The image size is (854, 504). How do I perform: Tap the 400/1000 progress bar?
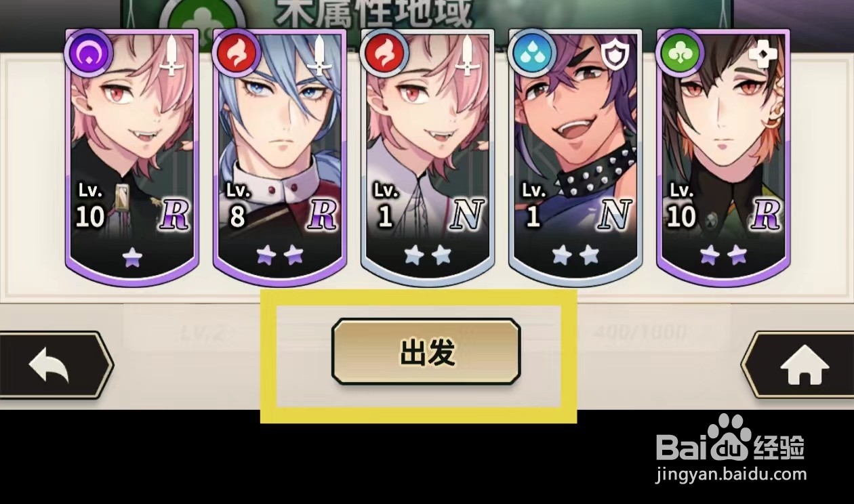(x=640, y=333)
